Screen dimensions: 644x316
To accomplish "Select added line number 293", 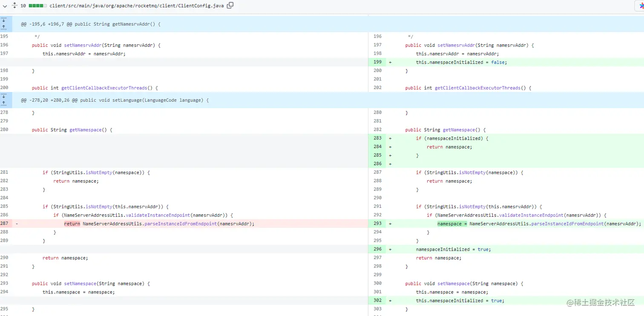I will (377, 223).
